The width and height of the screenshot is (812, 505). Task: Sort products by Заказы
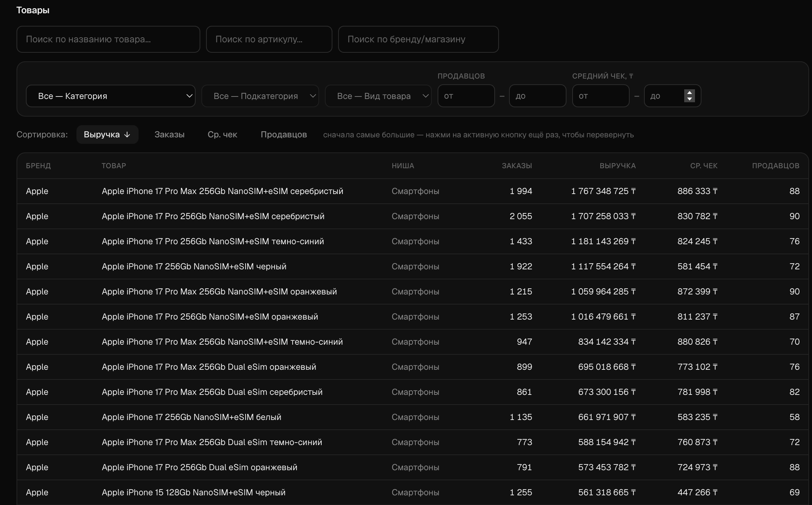pyautogui.click(x=169, y=134)
